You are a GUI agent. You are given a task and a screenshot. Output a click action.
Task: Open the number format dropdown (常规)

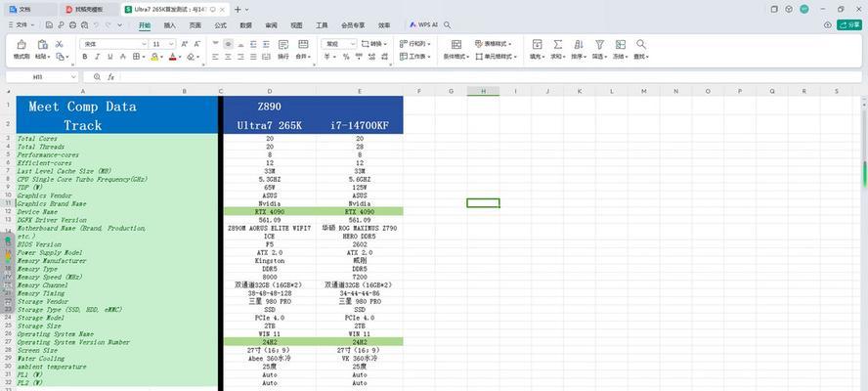pos(353,44)
